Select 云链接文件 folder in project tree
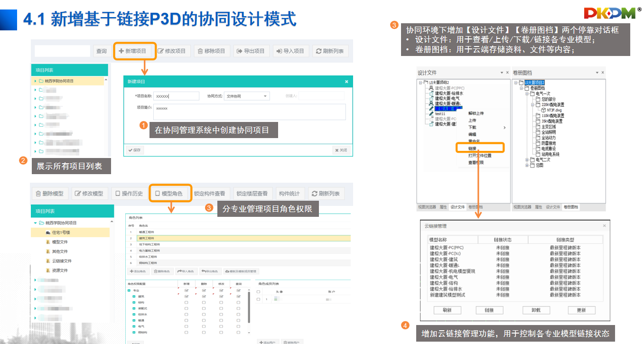The image size is (644, 344). point(62,261)
